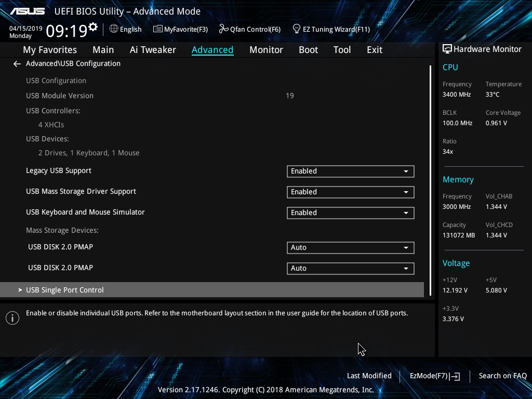Click Core Voltage value 0.961 V
The width and height of the screenshot is (532, 399).
click(496, 123)
